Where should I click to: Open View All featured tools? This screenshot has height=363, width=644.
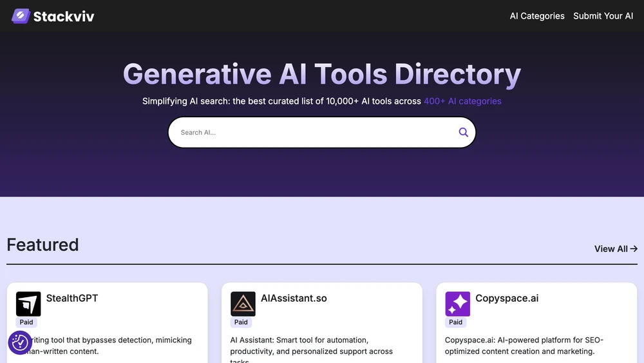616,249
